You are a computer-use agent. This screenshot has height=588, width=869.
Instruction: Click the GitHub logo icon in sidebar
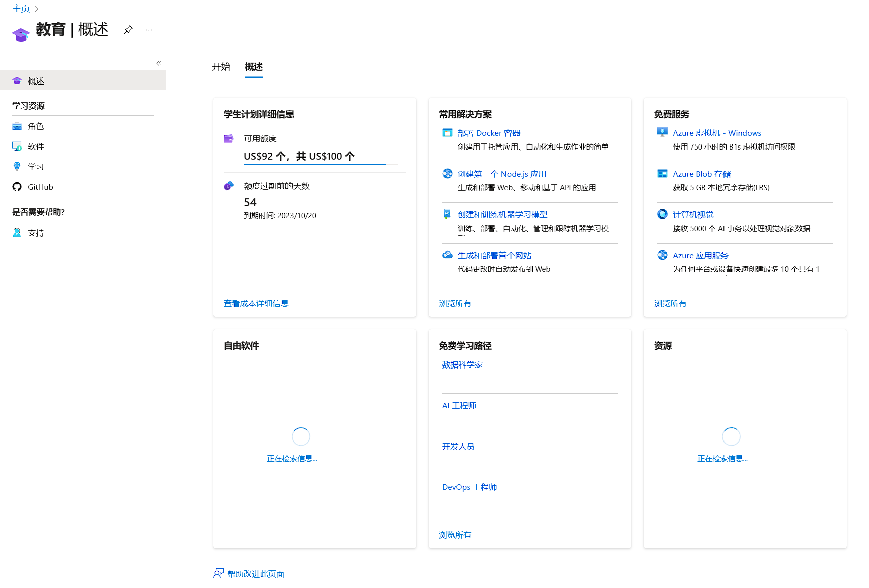coord(17,187)
